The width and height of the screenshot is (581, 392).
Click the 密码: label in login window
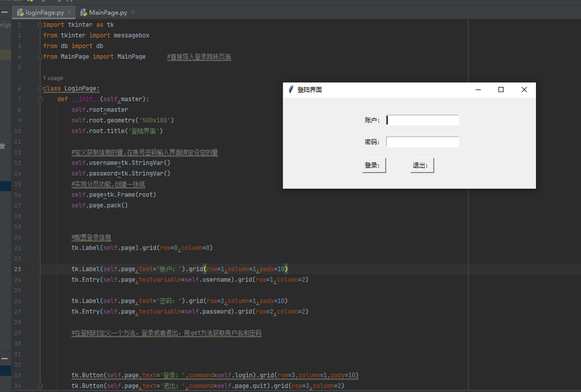pos(372,142)
